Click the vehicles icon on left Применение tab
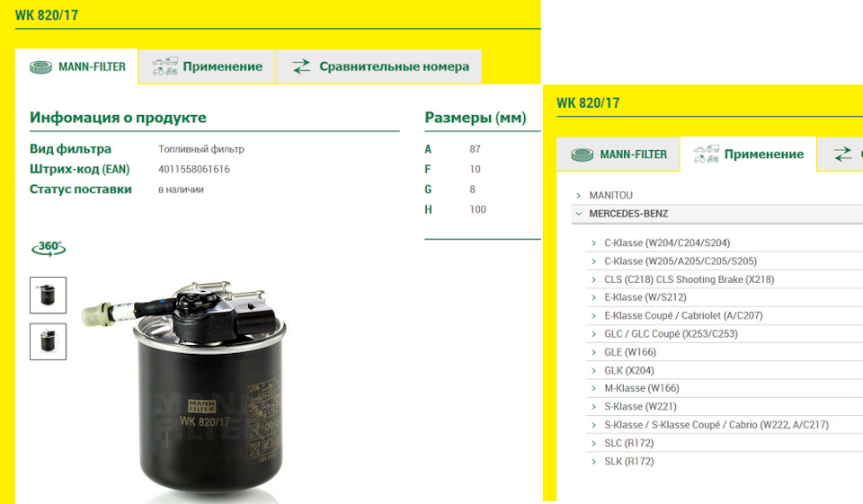The height and width of the screenshot is (504, 863). [165, 66]
